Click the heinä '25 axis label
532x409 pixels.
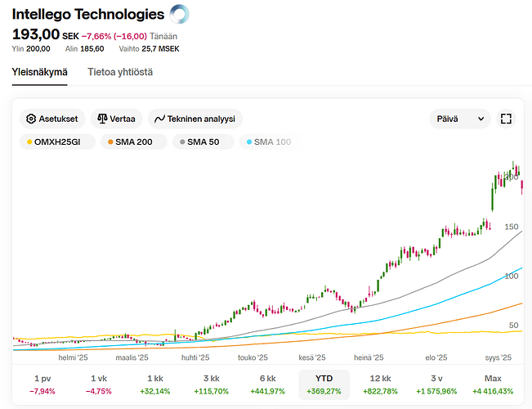click(x=369, y=357)
